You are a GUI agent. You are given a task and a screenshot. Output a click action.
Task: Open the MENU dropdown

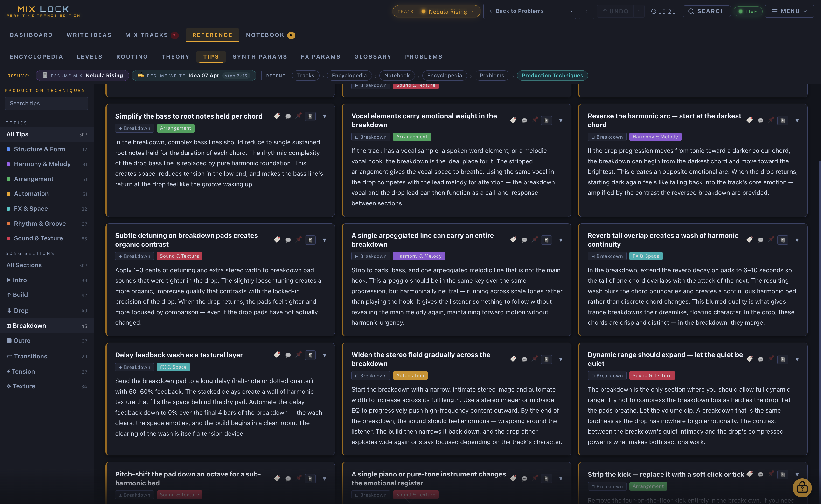tap(789, 11)
